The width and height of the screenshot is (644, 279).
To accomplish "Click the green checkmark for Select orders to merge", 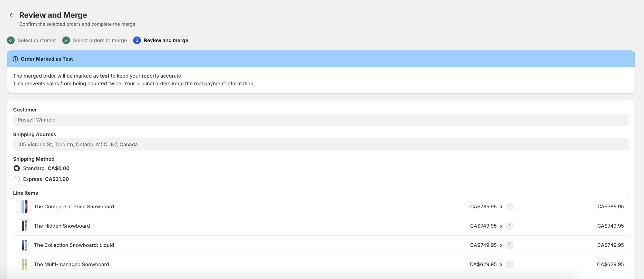I will [x=66, y=40].
